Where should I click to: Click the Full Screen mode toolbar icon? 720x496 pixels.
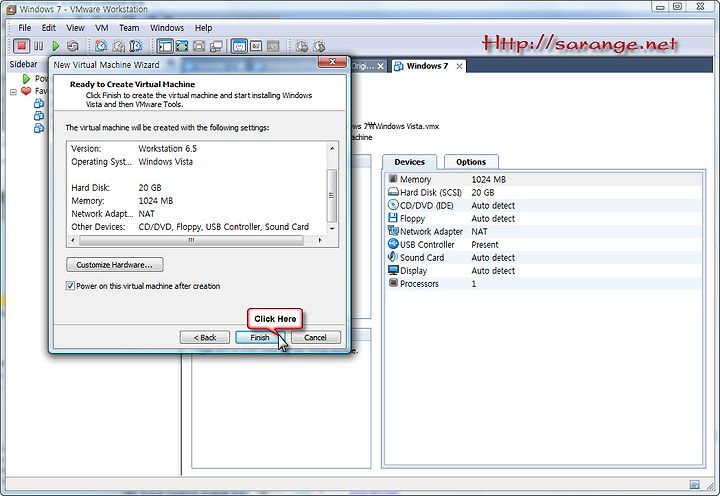coord(199,46)
